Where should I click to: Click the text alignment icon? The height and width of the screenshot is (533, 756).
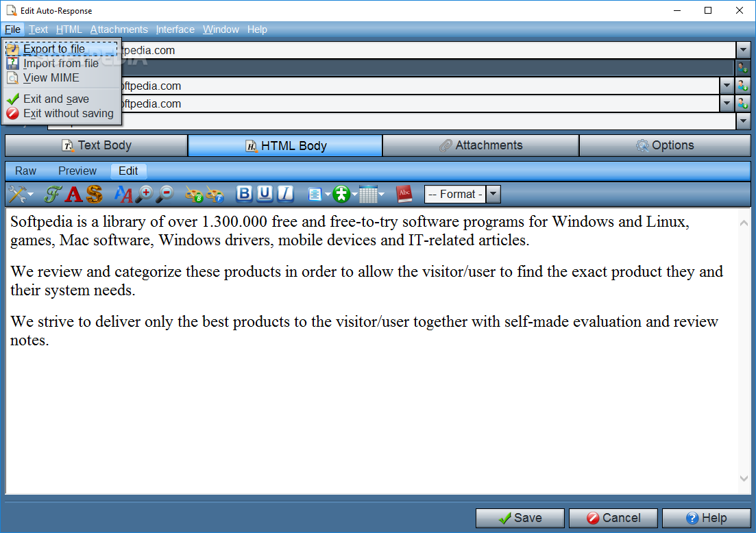coord(315,194)
